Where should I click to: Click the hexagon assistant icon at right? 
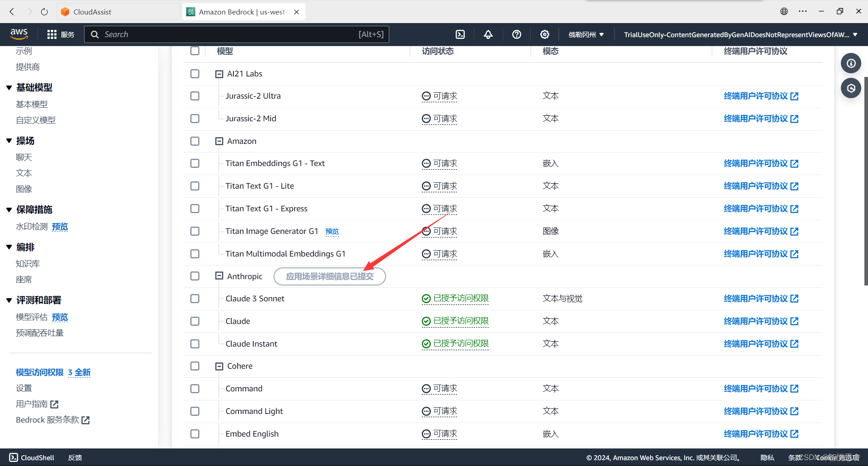pyautogui.click(x=851, y=88)
